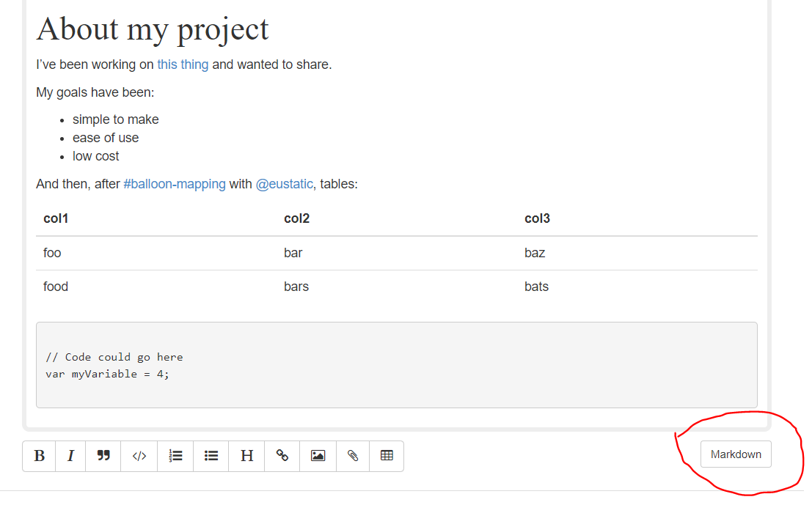Click the insert image icon

[317, 455]
